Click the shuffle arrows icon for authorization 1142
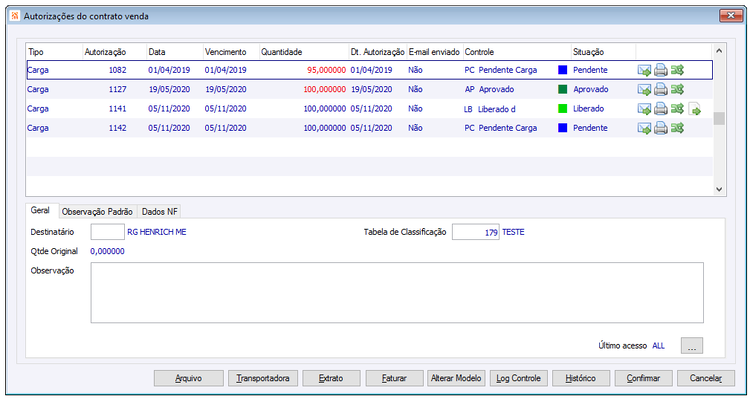The width and height of the screenshot is (750, 399). (677, 128)
